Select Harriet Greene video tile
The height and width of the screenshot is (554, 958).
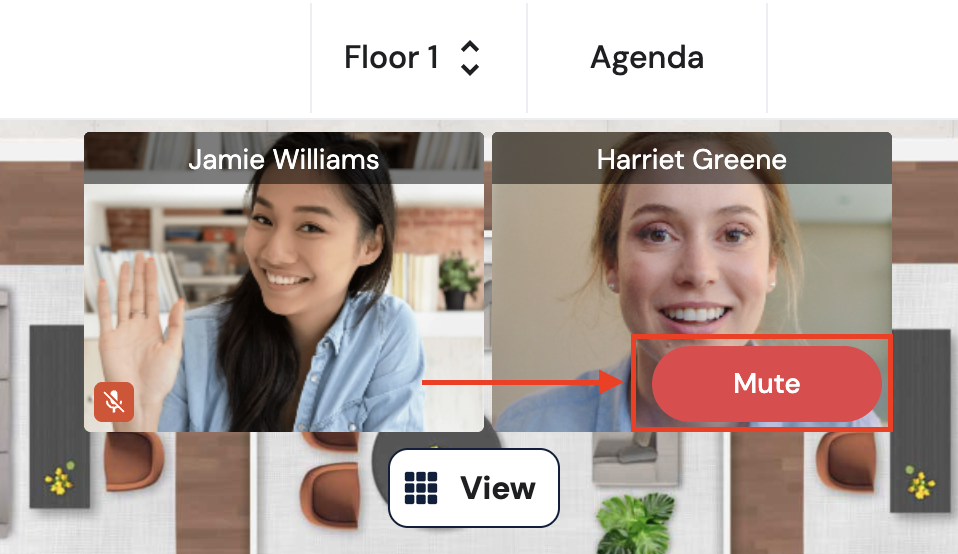[692, 282]
